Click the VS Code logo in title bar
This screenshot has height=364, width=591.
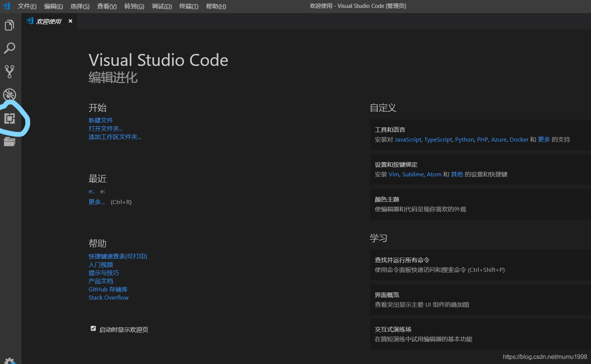point(6,6)
